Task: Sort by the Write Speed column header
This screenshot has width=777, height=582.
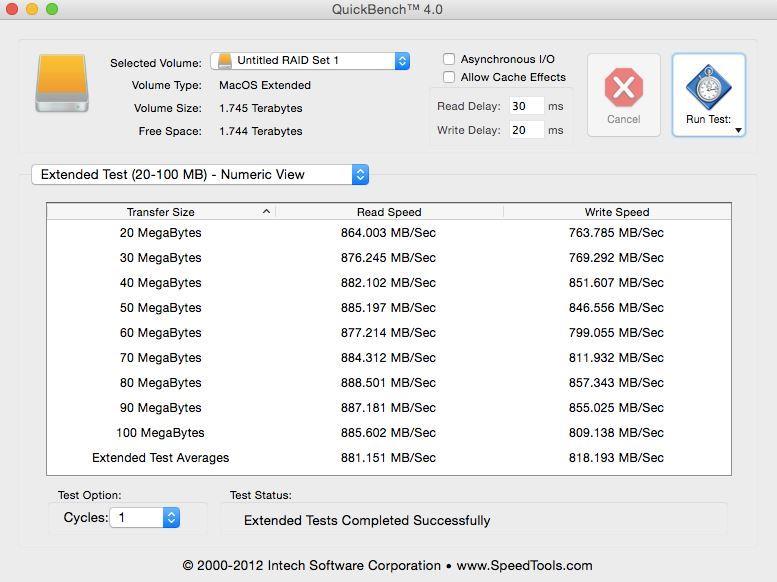Action: 616,212
